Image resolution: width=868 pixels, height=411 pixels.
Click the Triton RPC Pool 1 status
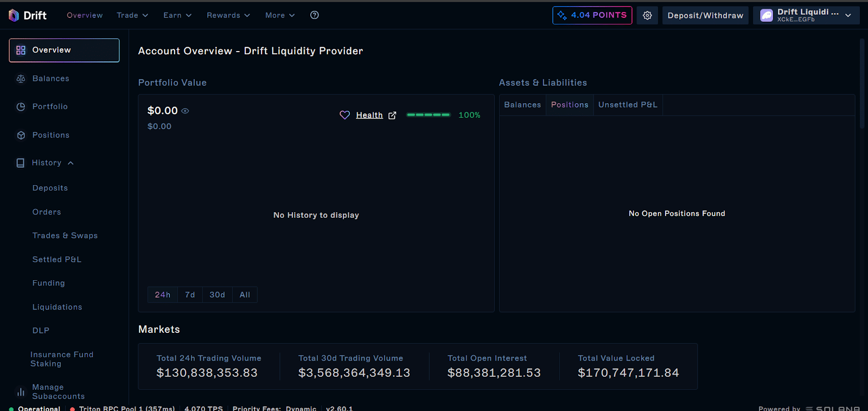123,408
